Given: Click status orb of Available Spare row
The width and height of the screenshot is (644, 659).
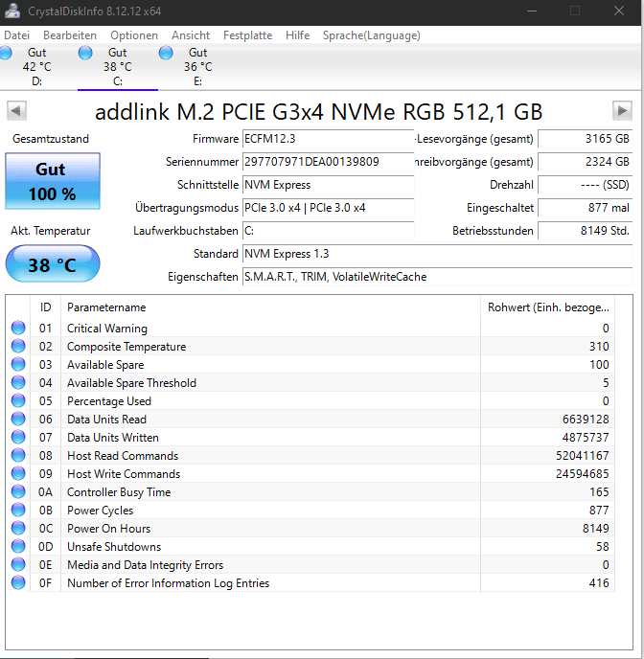Looking at the screenshot, I should (x=18, y=364).
